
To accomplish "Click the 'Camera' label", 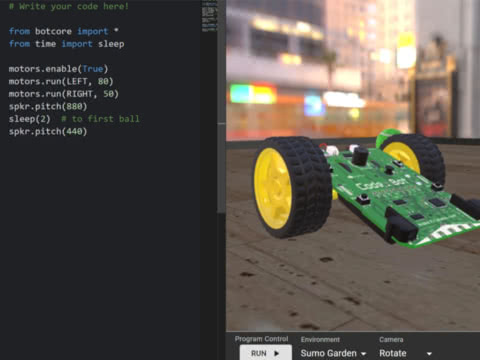I will 391,340.
